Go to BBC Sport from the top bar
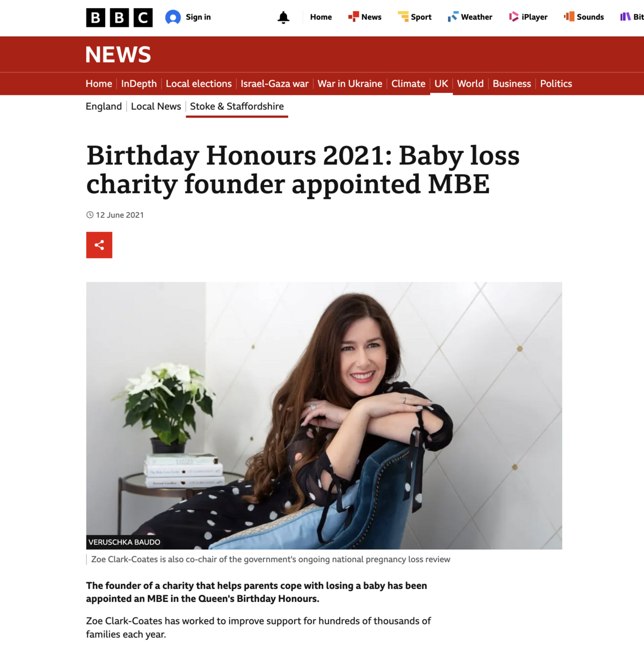Screen dimensions: 644x648 (414, 17)
